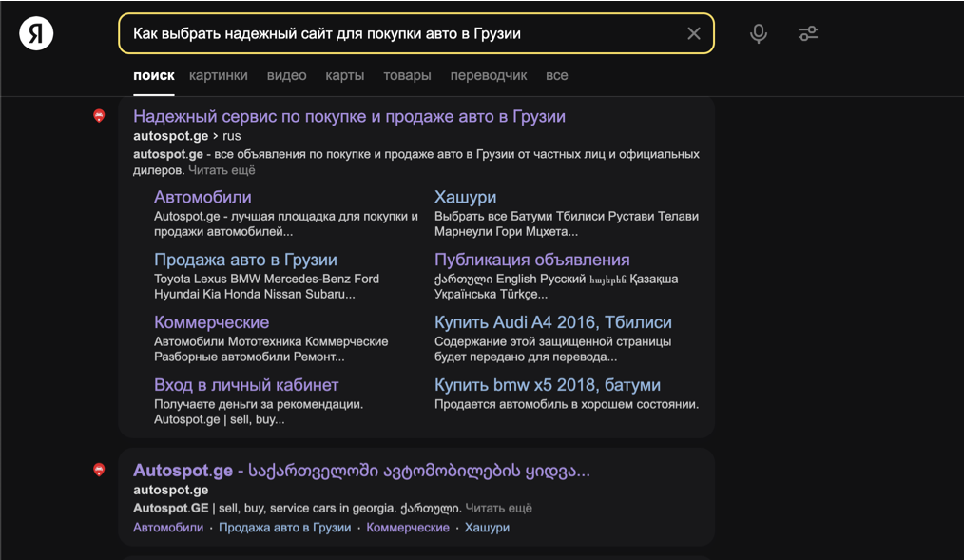The width and height of the screenshot is (964, 560).
Task: Click the autospot.ge URL under the second result
Action: [x=171, y=490]
